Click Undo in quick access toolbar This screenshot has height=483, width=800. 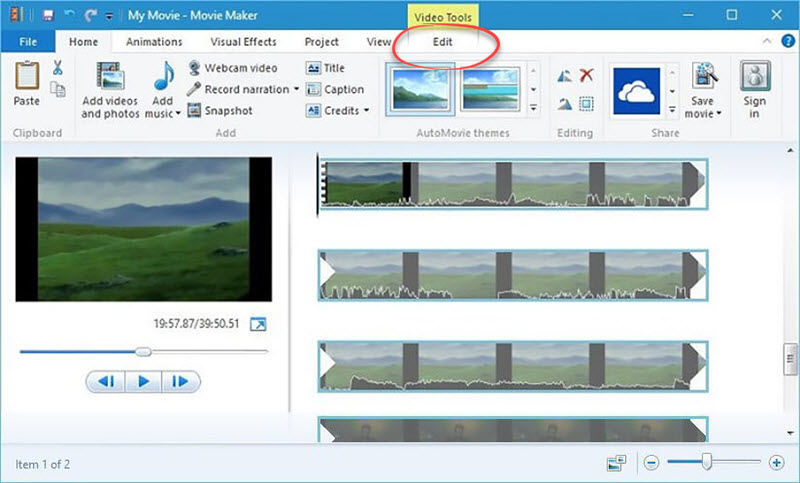point(70,15)
